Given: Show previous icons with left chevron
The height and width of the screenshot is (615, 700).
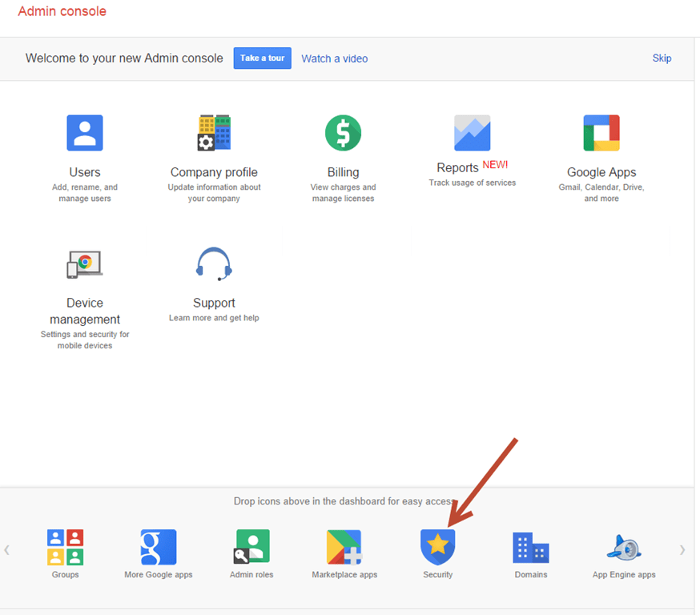Looking at the screenshot, I should coord(6,550).
